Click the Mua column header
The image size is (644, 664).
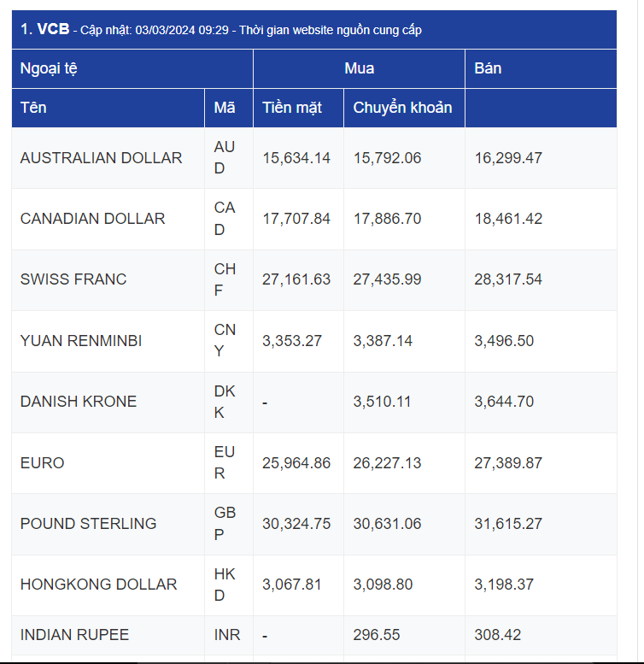pyautogui.click(x=360, y=68)
